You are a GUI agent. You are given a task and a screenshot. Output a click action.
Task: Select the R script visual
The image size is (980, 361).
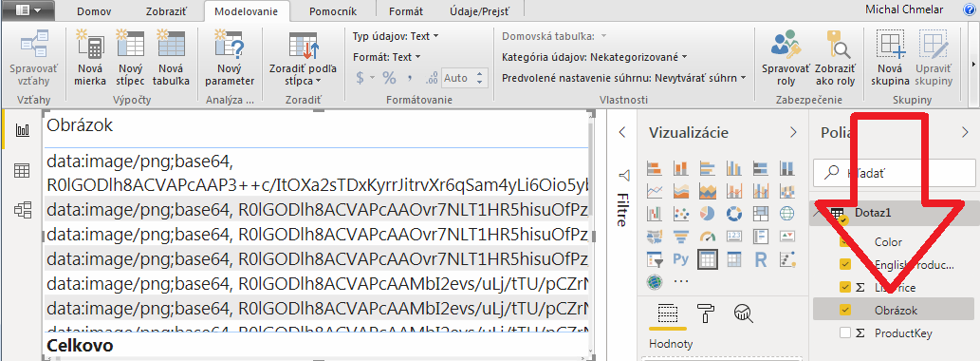[761, 259]
